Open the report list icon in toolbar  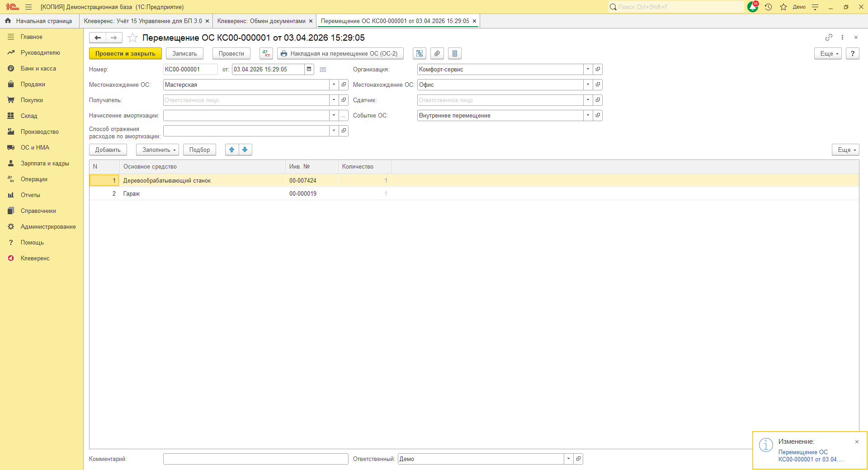(455, 53)
